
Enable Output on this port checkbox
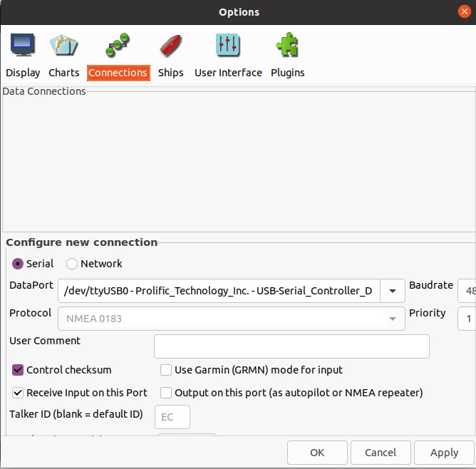(x=166, y=393)
